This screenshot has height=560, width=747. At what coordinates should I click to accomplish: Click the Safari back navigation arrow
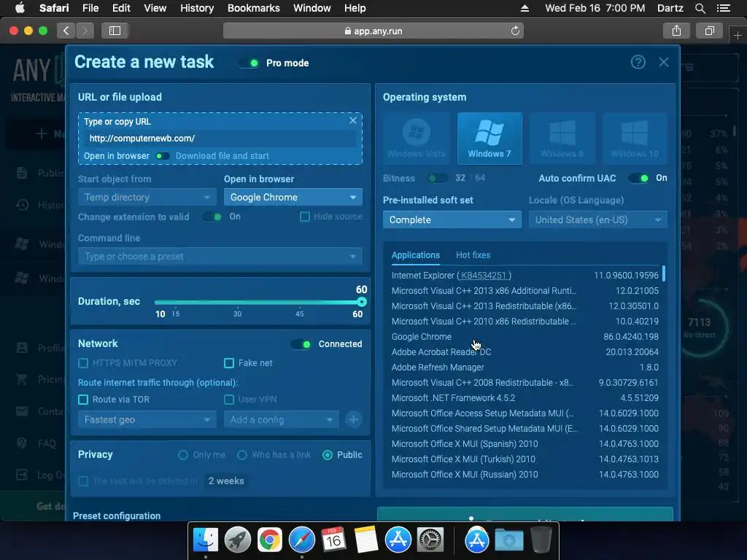(66, 31)
